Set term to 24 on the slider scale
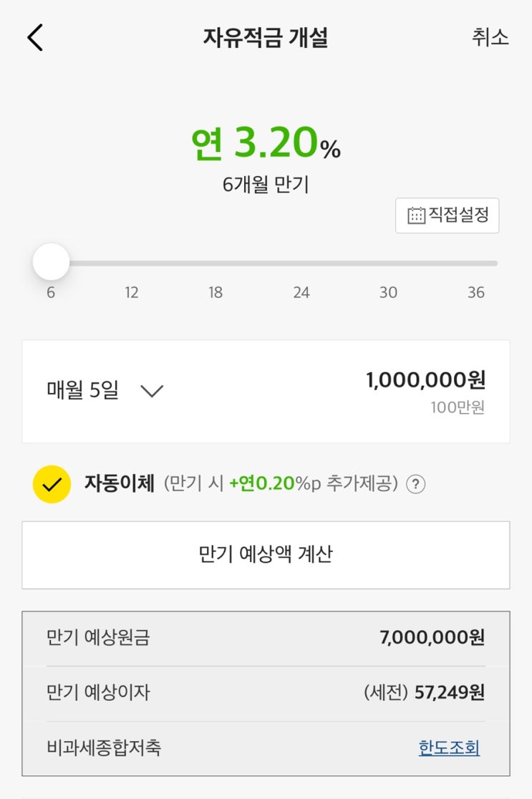Image resolution: width=532 pixels, height=799 pixels. pos(301,293)
